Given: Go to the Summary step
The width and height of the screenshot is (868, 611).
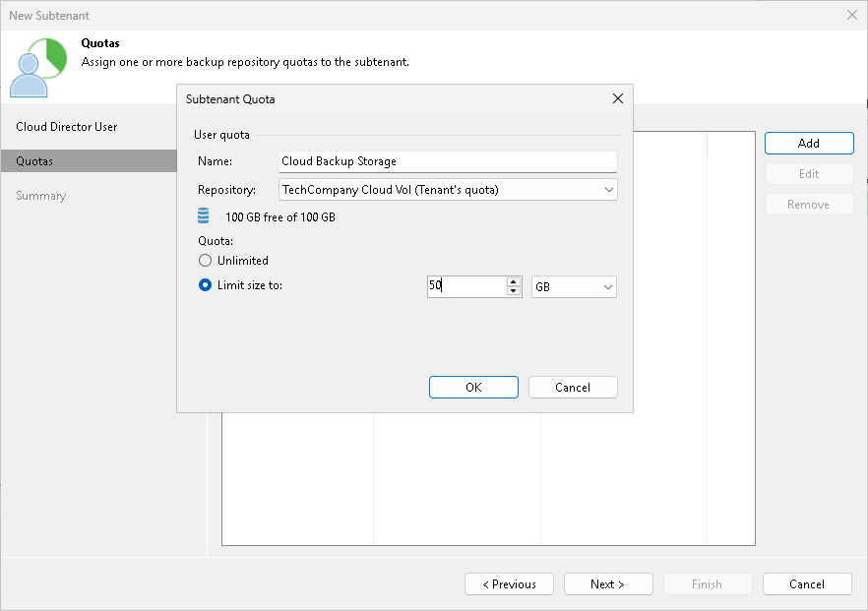Looking at the screenshot, I should (x=41, y=195).
